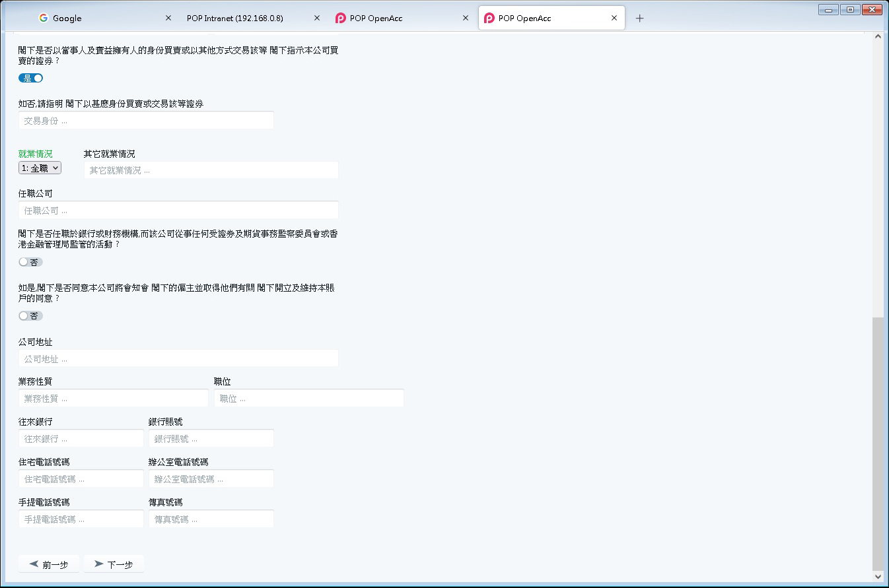Open a new browser tab with plus icon
Screen dimensions: 889x588
[639, 18]
